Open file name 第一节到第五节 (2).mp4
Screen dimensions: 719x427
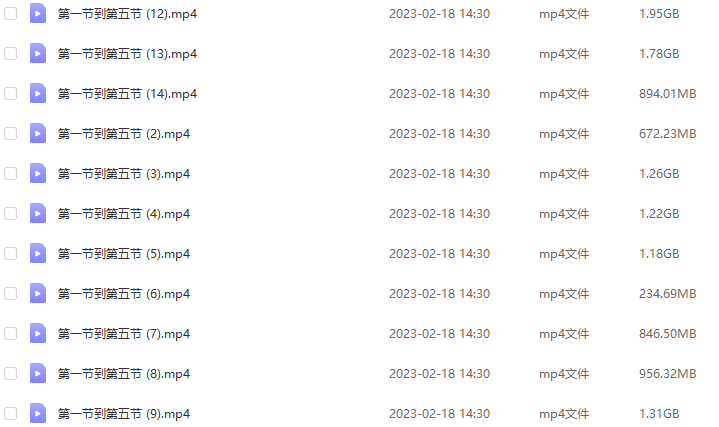click(x=124, y=133)
